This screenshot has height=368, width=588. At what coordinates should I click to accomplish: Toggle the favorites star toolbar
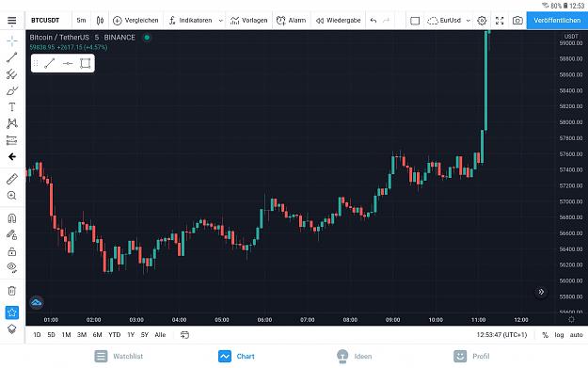[12, 312]
